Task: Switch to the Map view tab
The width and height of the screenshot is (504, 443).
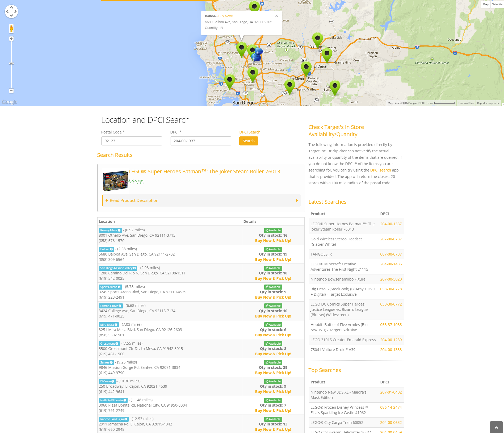Action: (x=485, y=4)
